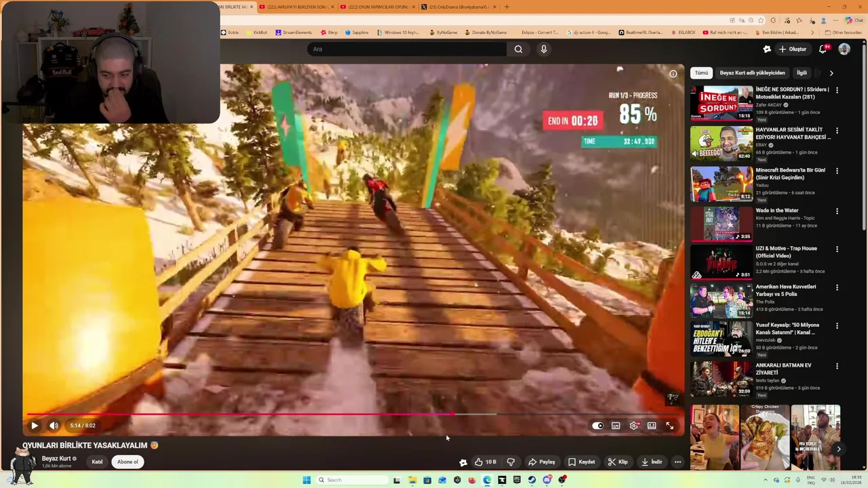Open ANKARALI BATMAN EV ZİYARETİ title
868x488 pixels.
pyautogui.click(x=783, y=369)
